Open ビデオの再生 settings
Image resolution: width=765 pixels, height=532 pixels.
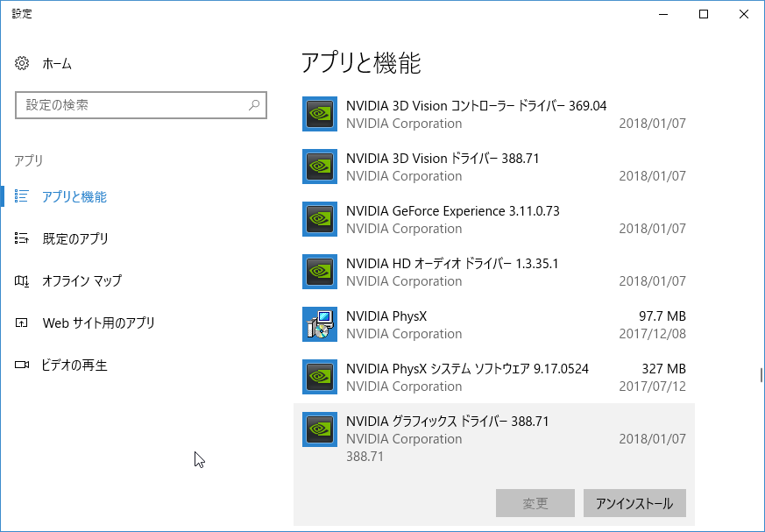tap(74, 365)
